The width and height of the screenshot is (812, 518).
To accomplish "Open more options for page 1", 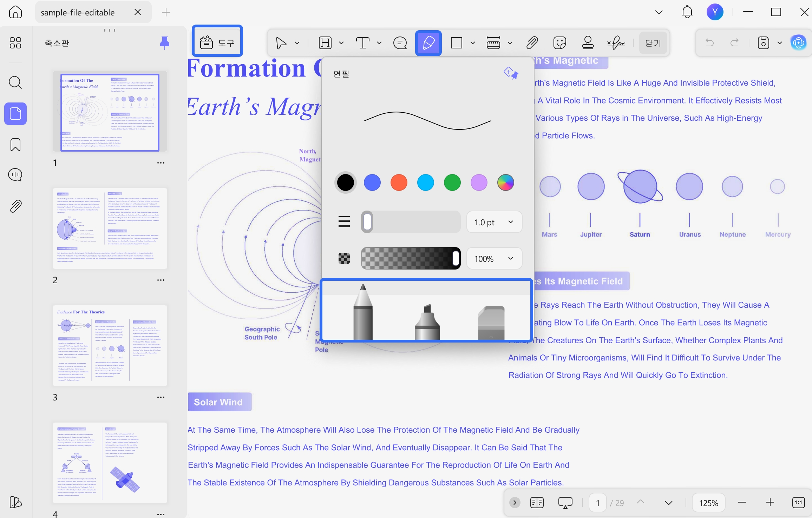I will click(161, 163).
